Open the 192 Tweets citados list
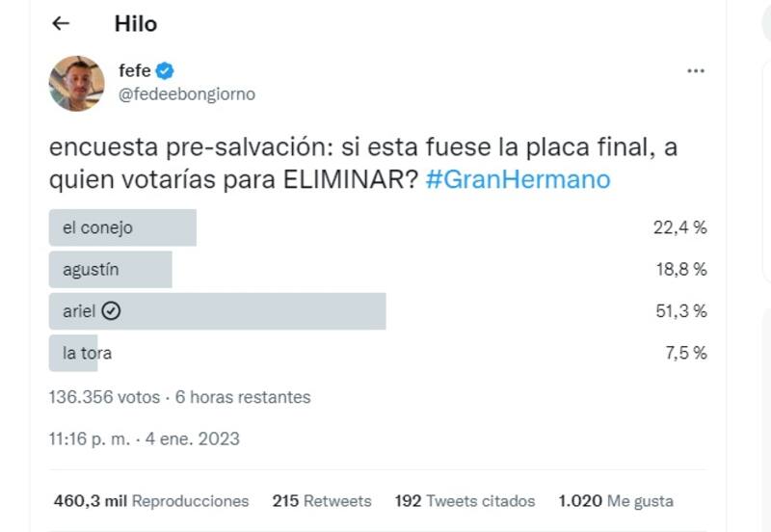Image resolution: width=771 pixels, height=532 pixels. point(465,501)
